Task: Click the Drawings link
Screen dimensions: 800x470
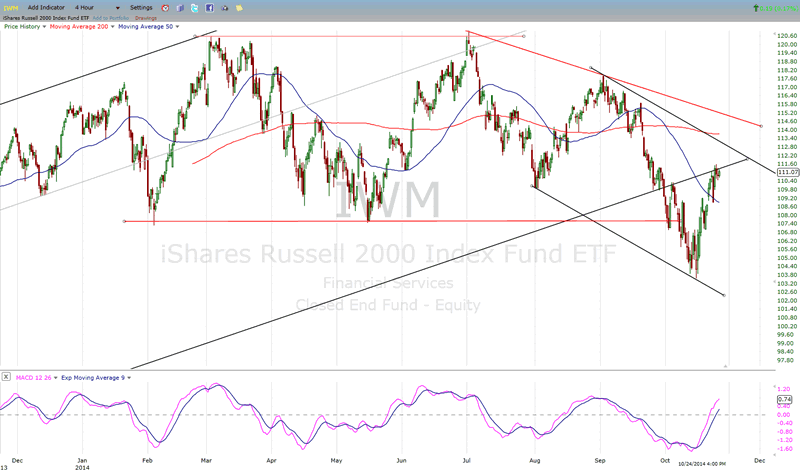Action: click(x=146, y=18)
